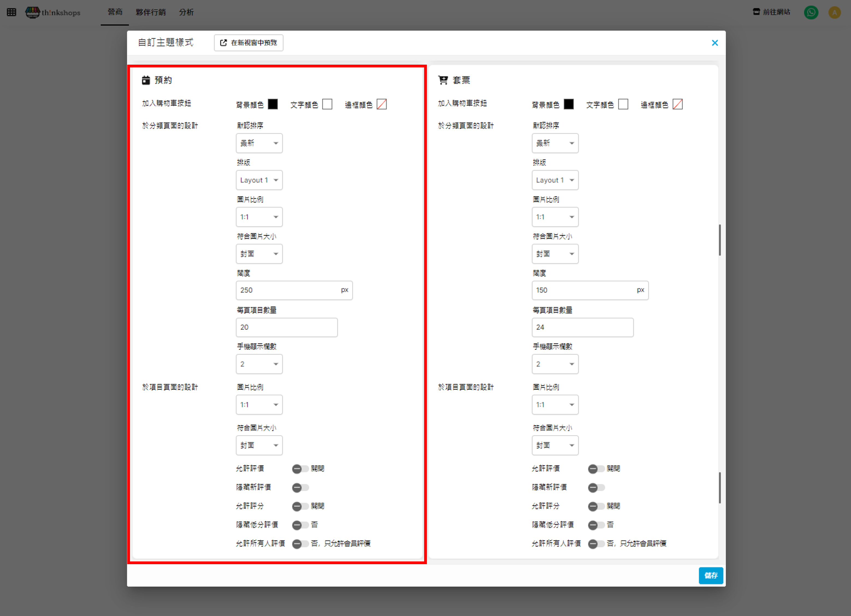Open the 分析 tab
This screenshot has height=616, width=851.
pyautogui.click(x=186, y=12)
